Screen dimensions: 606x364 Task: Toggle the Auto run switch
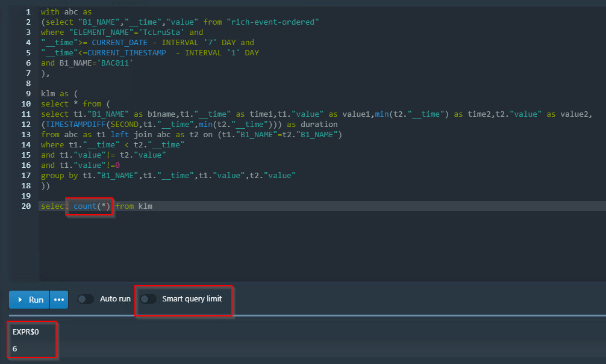86,299
